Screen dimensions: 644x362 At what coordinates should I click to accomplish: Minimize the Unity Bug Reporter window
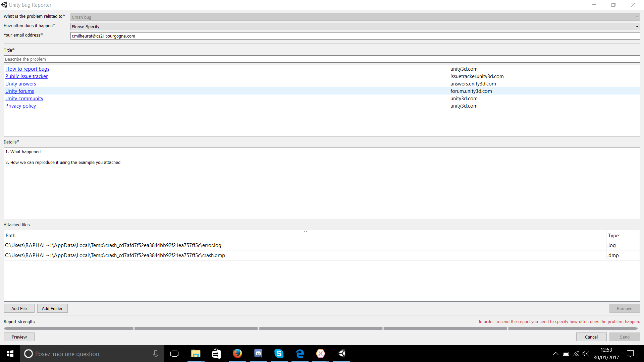[594, 5]
